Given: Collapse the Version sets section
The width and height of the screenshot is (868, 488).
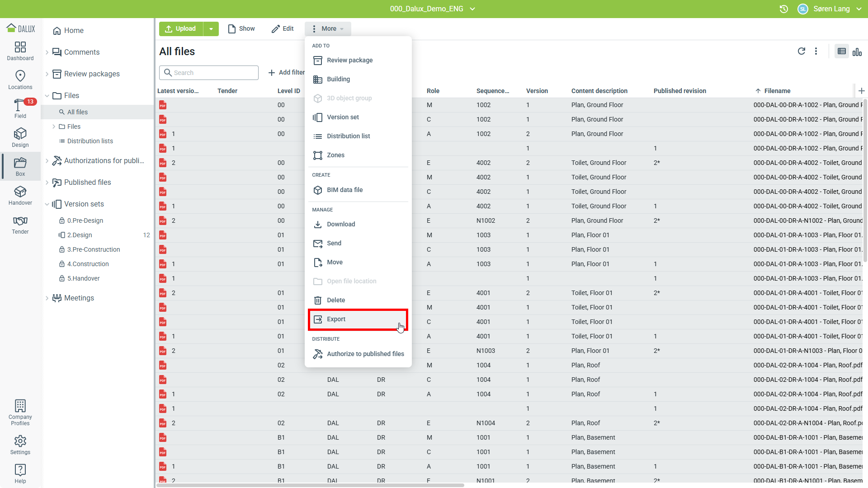Looking at the screenshot, I should point(47,204).
